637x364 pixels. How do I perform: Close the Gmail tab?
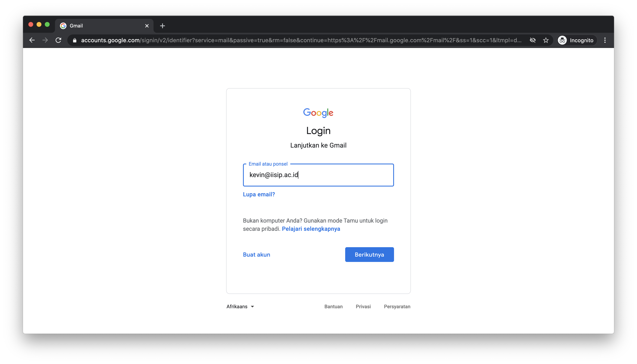tap(147, 26)
